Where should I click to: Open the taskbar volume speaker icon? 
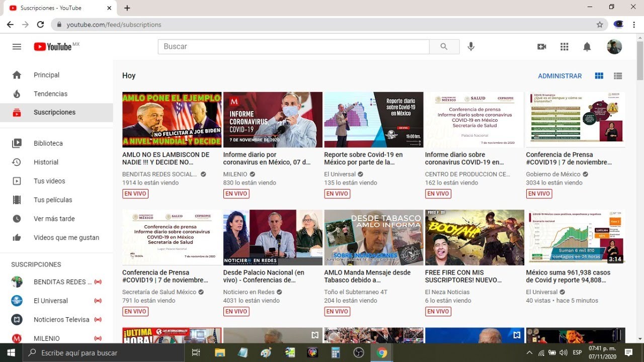(563, 352)
